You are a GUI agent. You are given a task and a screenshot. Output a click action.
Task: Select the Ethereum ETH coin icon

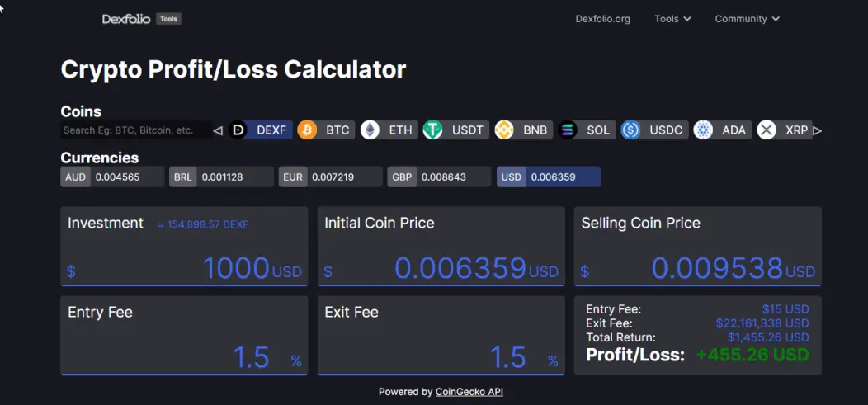click(x=370, y=130)
